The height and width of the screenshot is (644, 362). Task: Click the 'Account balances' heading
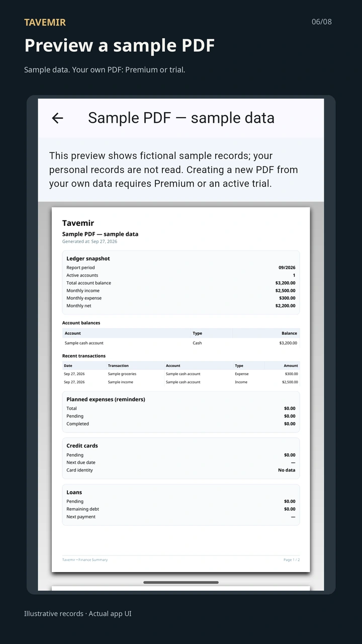point(81,323)
